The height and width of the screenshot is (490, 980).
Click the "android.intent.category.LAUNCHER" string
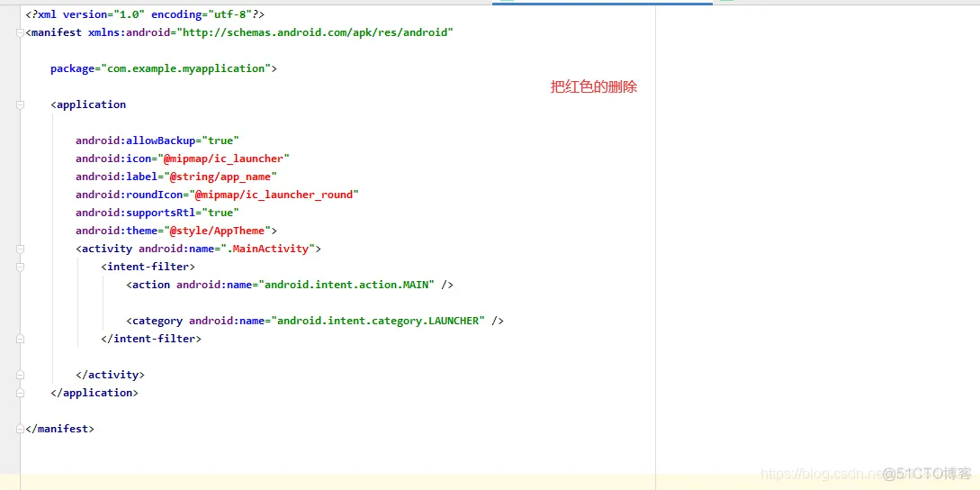pyautogui.click(x=378, y=321)
